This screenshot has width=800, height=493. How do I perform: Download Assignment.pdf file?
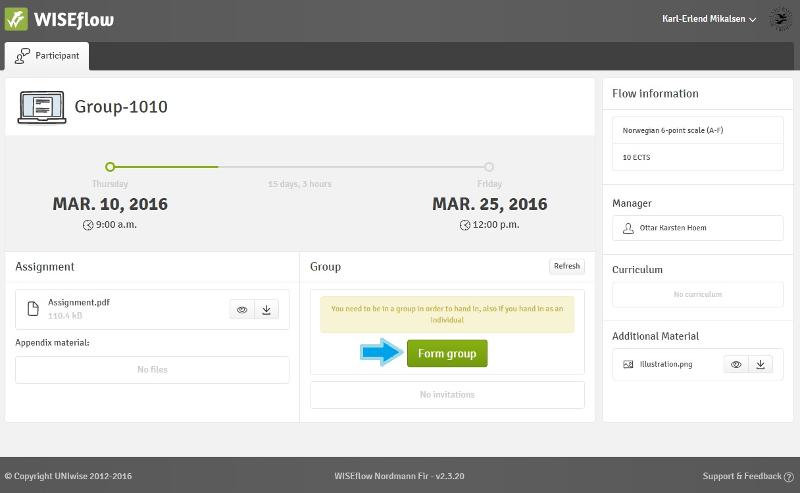click(x=266, y=310)
